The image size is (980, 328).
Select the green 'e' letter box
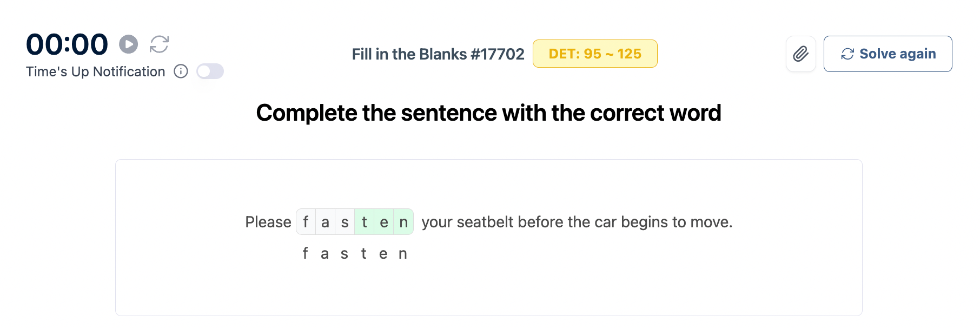pyautogui.click(x=384, y=222)
